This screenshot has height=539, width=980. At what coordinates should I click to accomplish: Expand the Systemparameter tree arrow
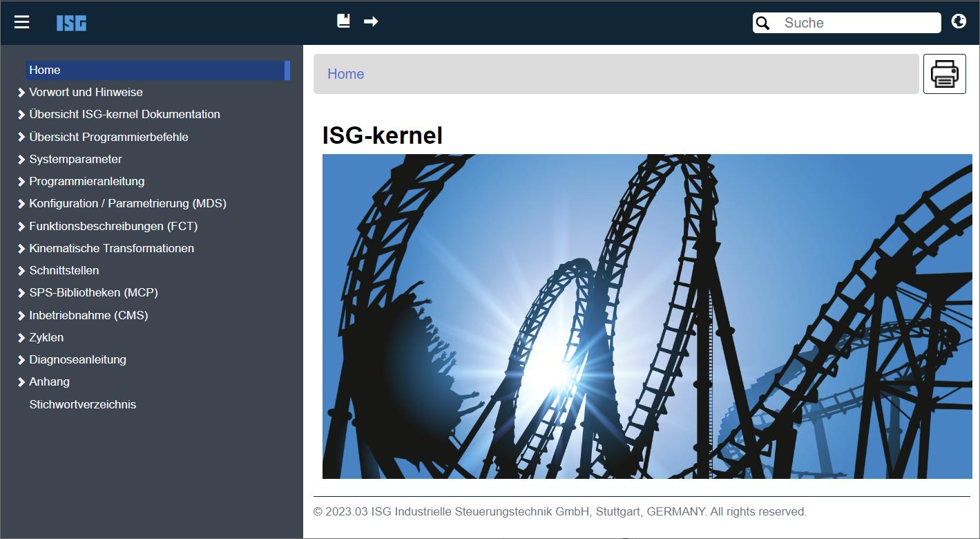pos(21,160)
